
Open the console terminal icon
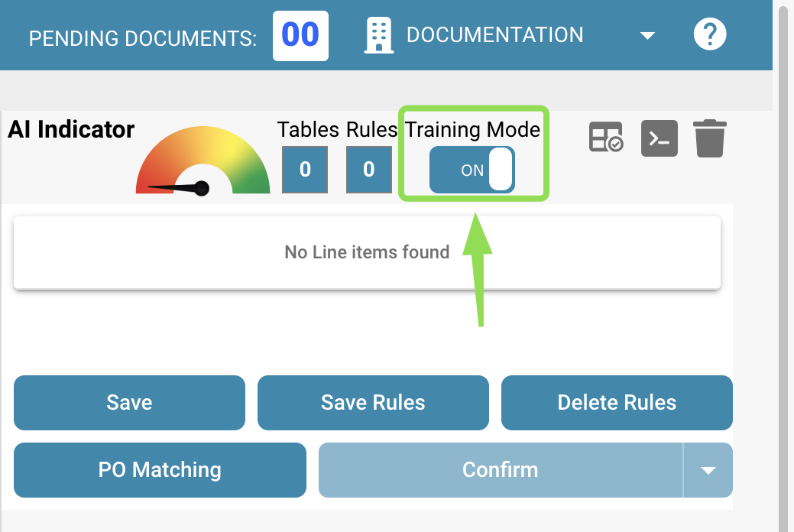pos(659,138)
